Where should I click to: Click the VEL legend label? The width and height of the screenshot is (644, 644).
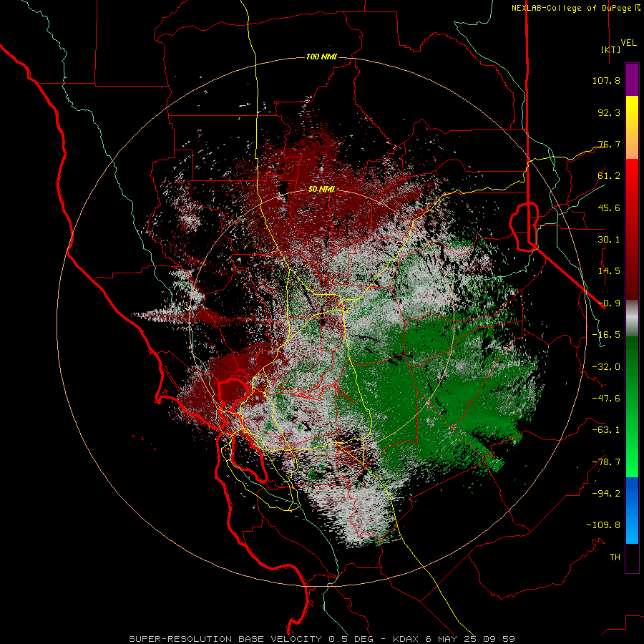[628, 43]
